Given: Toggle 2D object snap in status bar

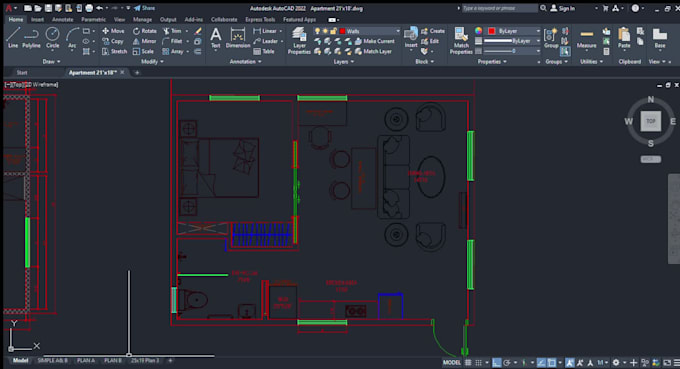Looking at the screenshot, I should [551, 362].
